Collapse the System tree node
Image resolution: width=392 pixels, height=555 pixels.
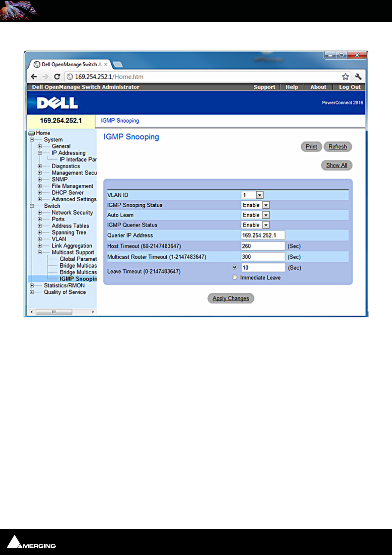click(32, 140)
